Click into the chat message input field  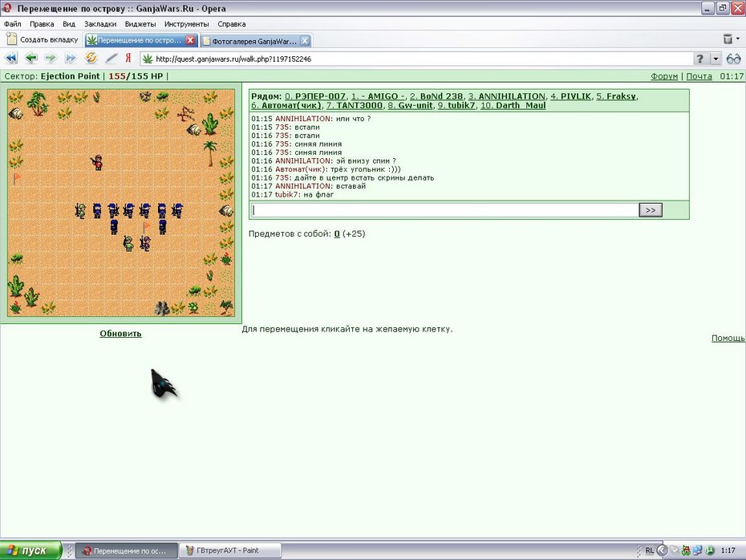(x=444, y=210)
